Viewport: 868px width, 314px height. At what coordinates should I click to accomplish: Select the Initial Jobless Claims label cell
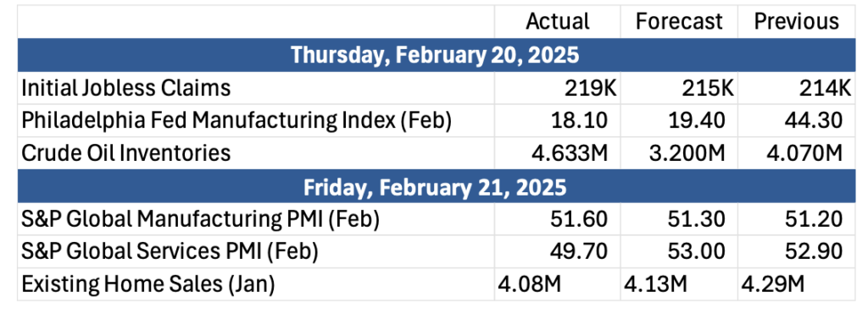[x=256, y=88]
